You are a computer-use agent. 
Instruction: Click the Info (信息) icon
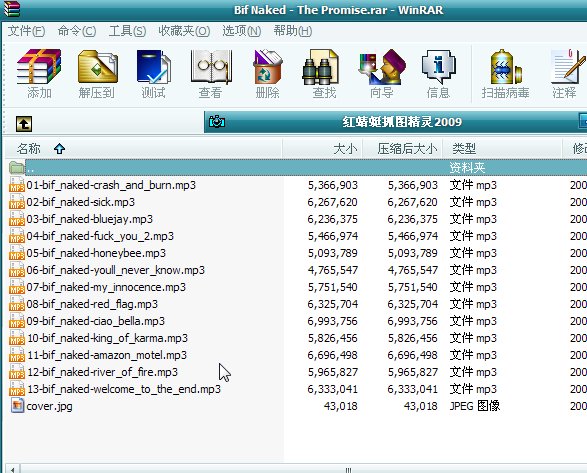438,67
